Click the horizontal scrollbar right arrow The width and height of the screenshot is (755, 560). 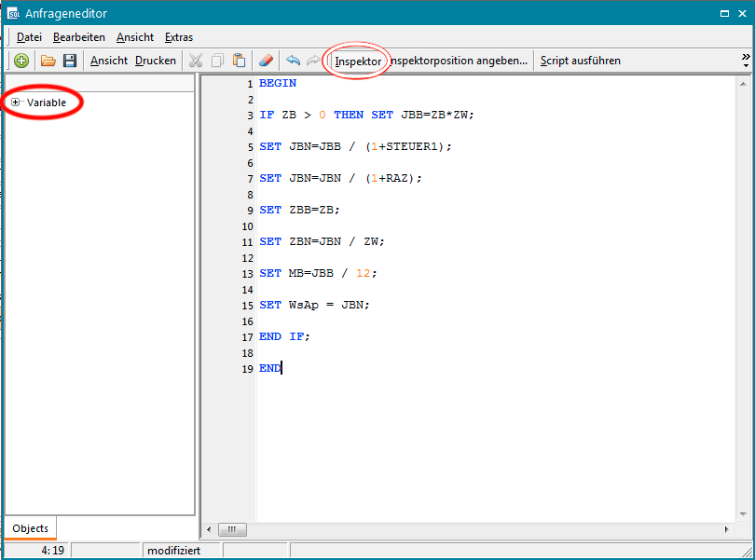726,529
